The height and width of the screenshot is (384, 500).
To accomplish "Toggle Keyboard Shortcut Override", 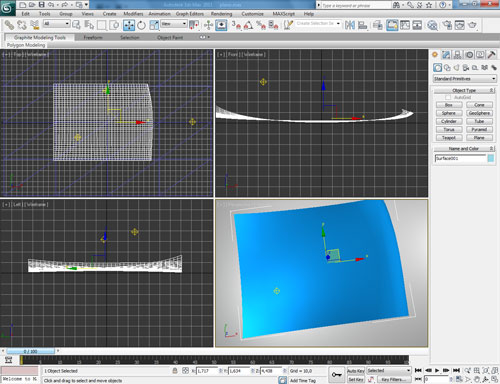I will click(221, 25).
